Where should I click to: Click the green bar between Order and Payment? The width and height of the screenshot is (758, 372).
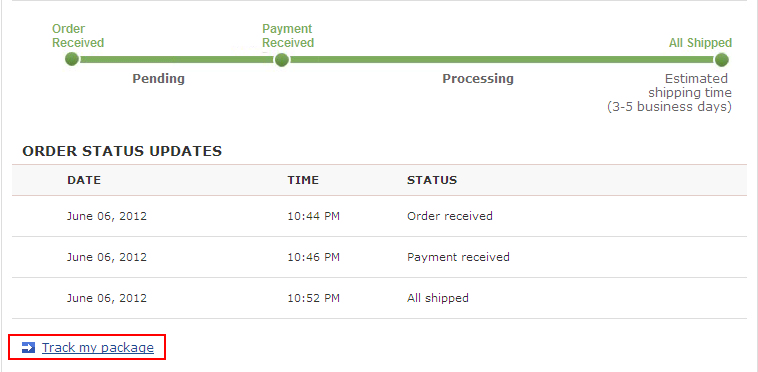[x=177, y=60]
